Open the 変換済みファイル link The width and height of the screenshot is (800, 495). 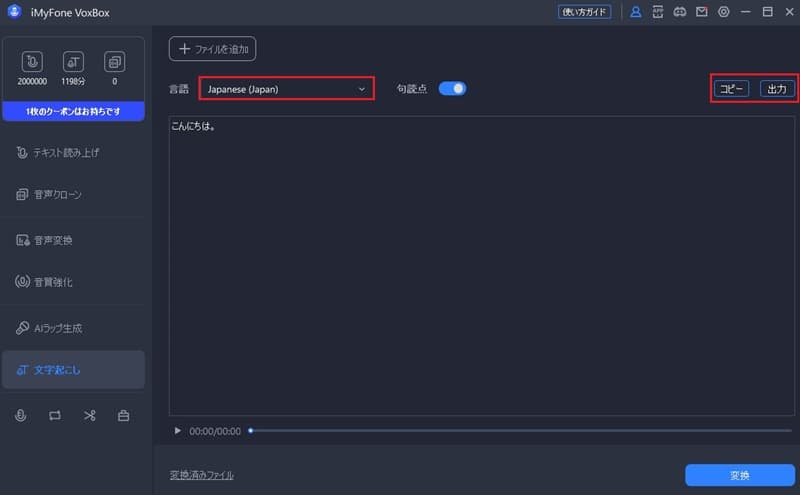pos(202,475)
